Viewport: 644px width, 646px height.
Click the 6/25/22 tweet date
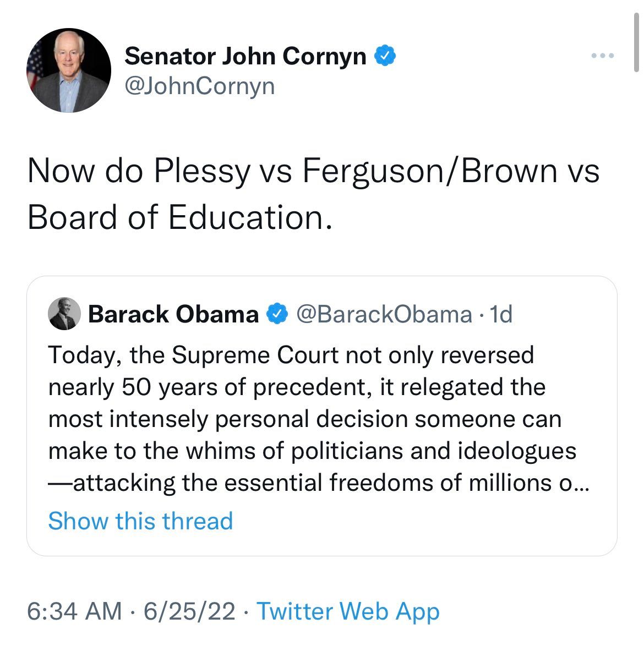189,611
